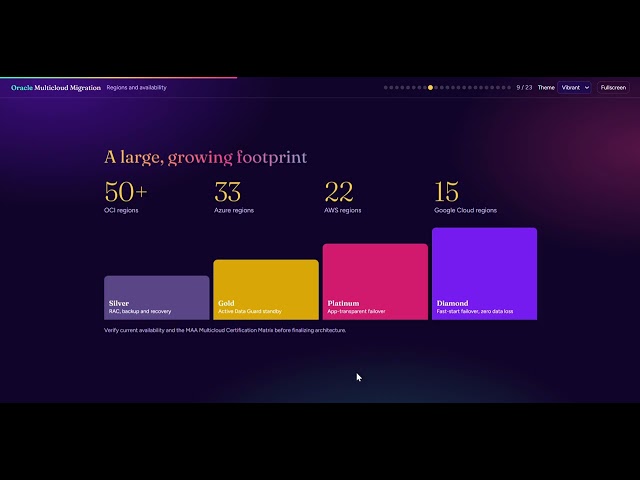Screen dimensions: 640x480
Task: Select the Platinum tier card
Action: (375, 282)
